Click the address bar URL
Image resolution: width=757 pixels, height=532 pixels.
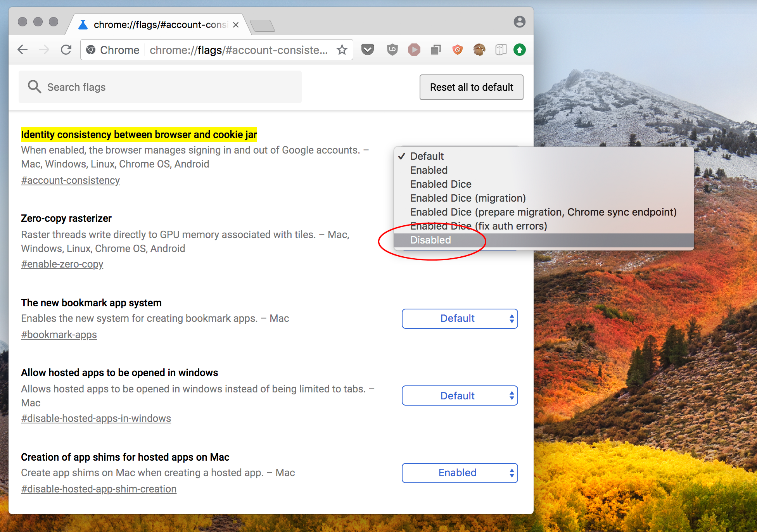pyautogui.click(x=239, y=50)
